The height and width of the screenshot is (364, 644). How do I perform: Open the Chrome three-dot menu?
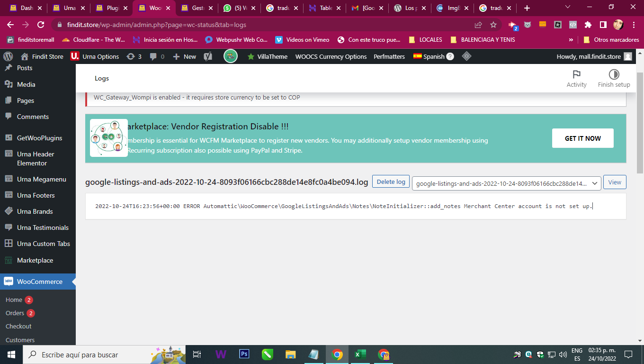click(x=634, y=25)
